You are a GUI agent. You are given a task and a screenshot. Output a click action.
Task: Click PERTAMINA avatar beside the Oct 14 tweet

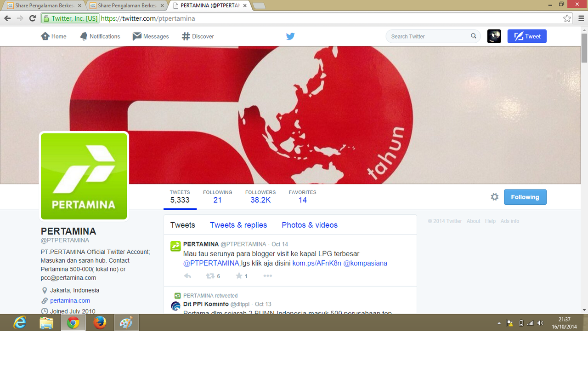[175, 246]
